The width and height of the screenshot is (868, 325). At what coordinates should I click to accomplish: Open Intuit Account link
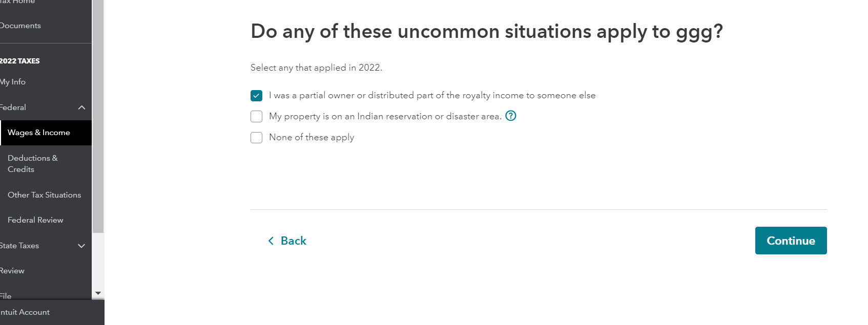(25, 312)
